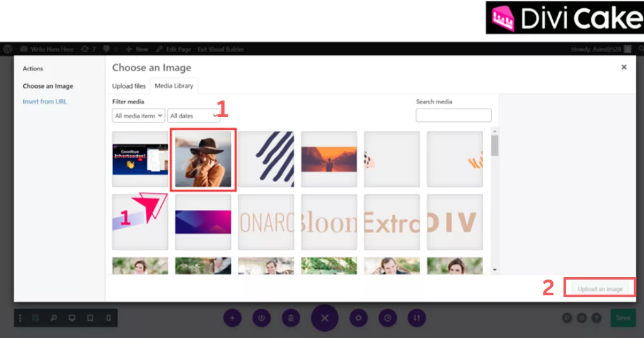Click the green Save button
644x338 pixels.
tap(623, 318)
